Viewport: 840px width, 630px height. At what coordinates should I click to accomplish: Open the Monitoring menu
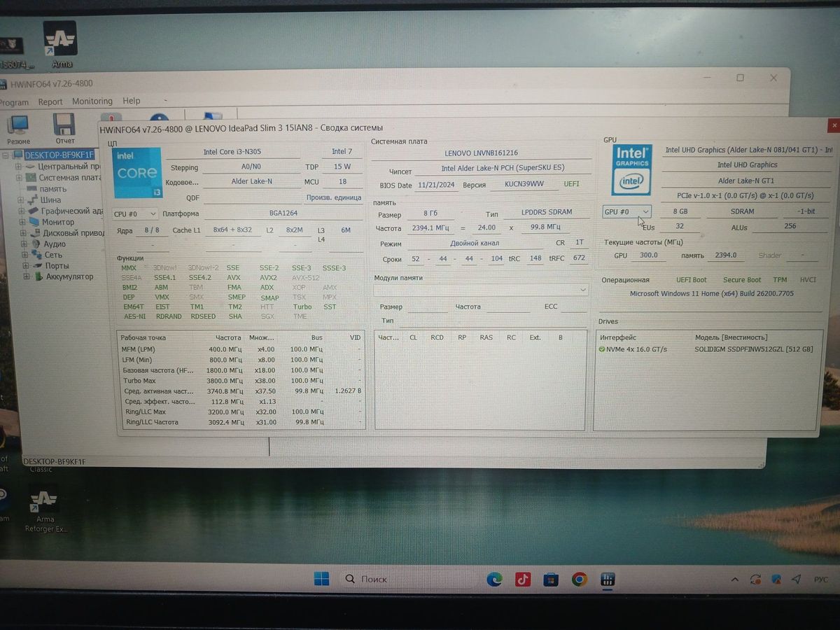(x=92, y=101)
